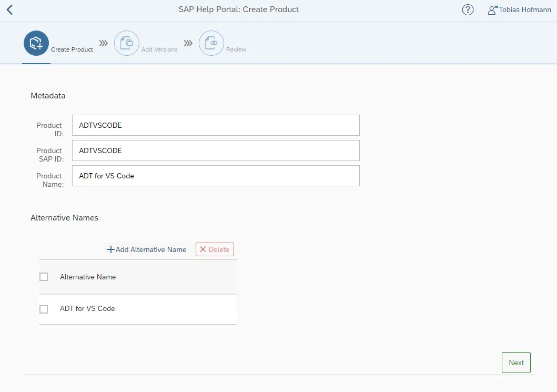Viewport: 557px width, 392px height.
Task: Click the Next button
Action: pyautogui.click(x=516, y=363)
